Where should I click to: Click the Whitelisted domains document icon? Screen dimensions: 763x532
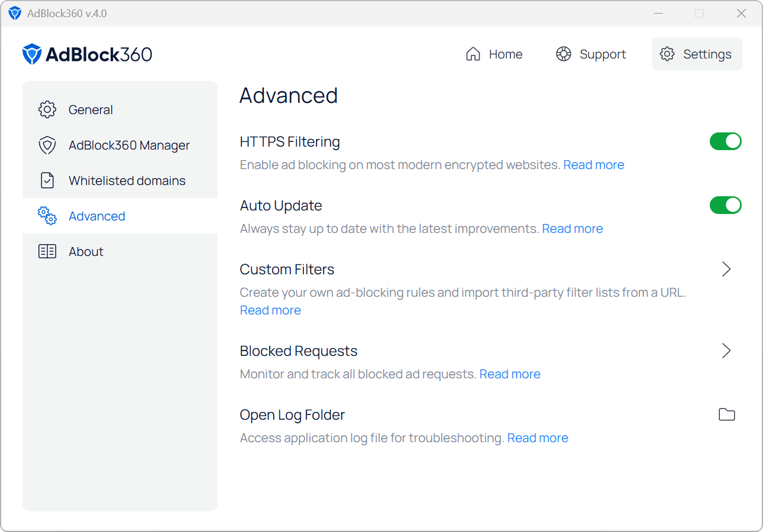pos(47,181)
